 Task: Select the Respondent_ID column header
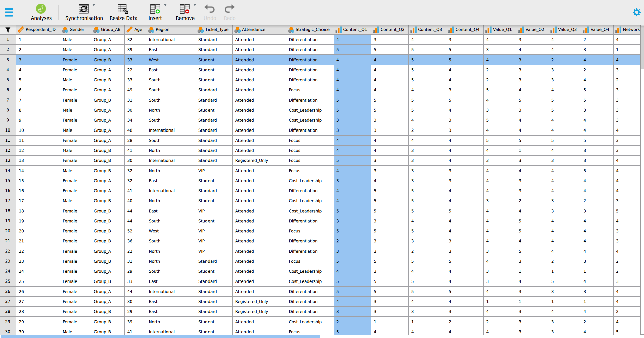(38, 30)
